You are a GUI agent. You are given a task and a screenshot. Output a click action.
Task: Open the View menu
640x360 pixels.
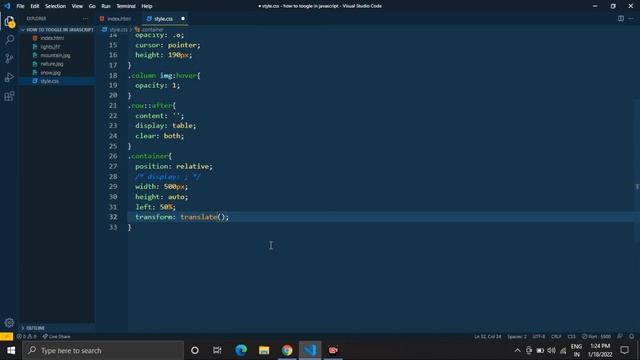(x=77, y=6)
